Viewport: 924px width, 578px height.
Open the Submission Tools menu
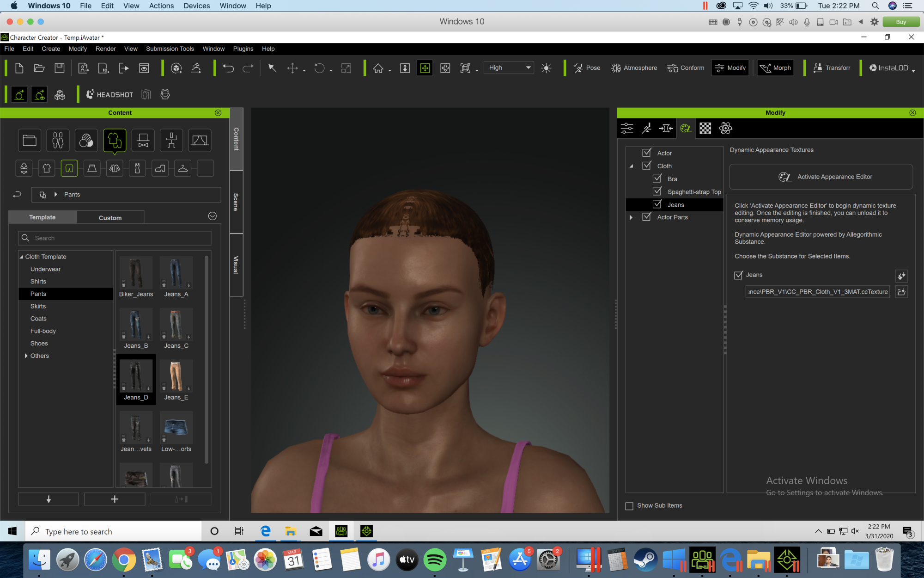coord(170,49)
